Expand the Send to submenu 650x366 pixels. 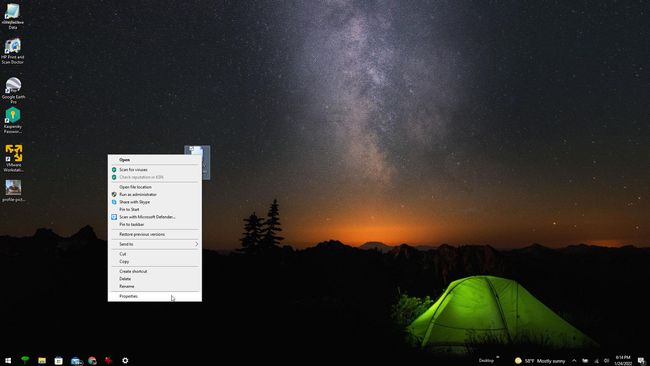[155, 244]
